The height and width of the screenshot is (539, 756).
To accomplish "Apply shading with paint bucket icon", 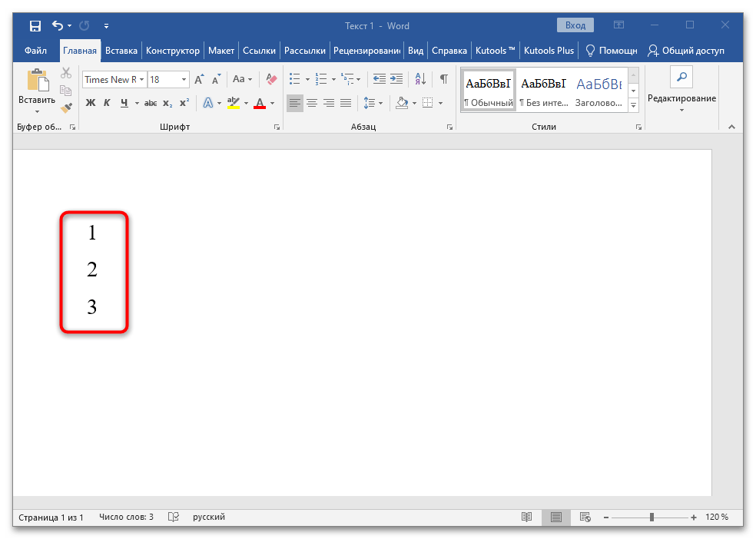I will [402, 103].
